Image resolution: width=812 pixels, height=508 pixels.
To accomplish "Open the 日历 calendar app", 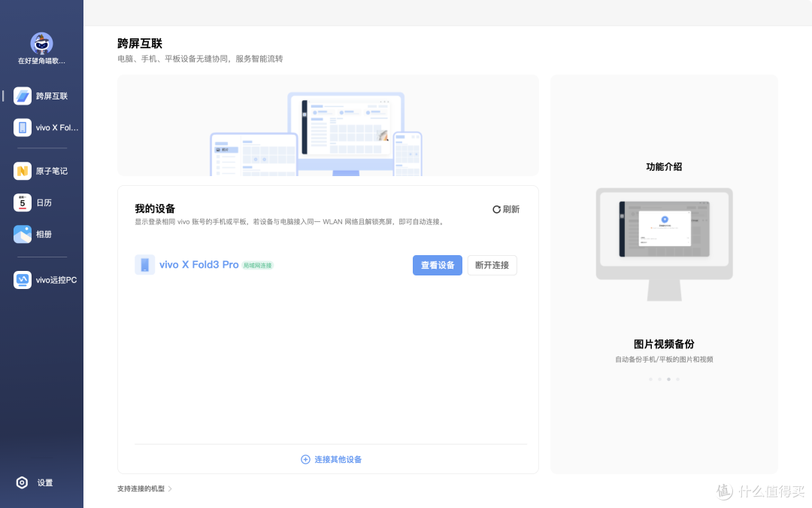I will click(33, 202).
